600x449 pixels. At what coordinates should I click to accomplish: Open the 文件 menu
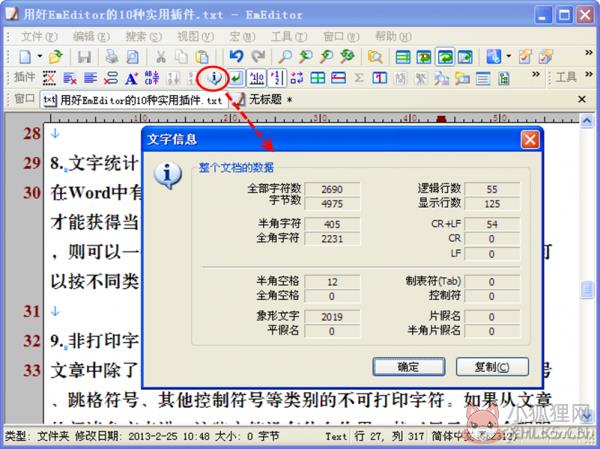click(39, 37)
